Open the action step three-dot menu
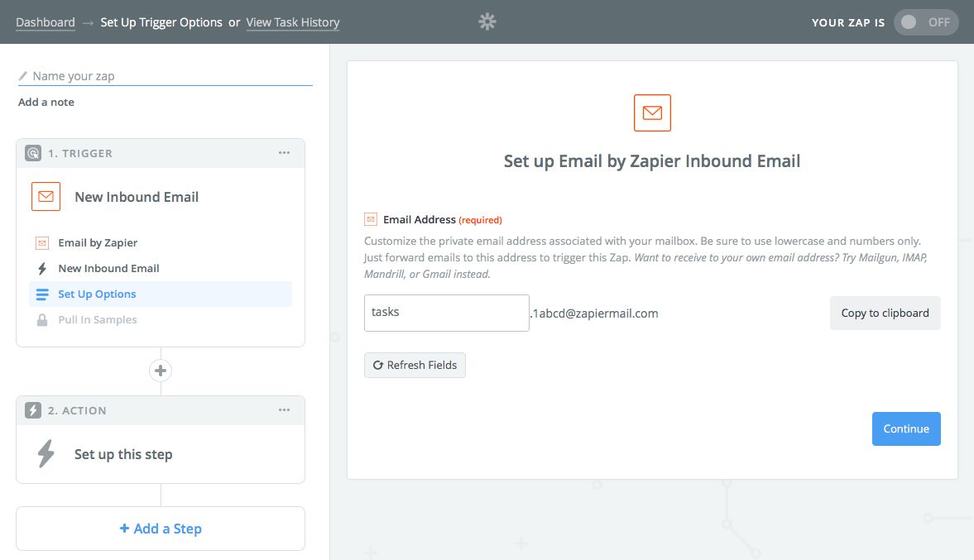This screenshot has width=974, height=560. 284,410
